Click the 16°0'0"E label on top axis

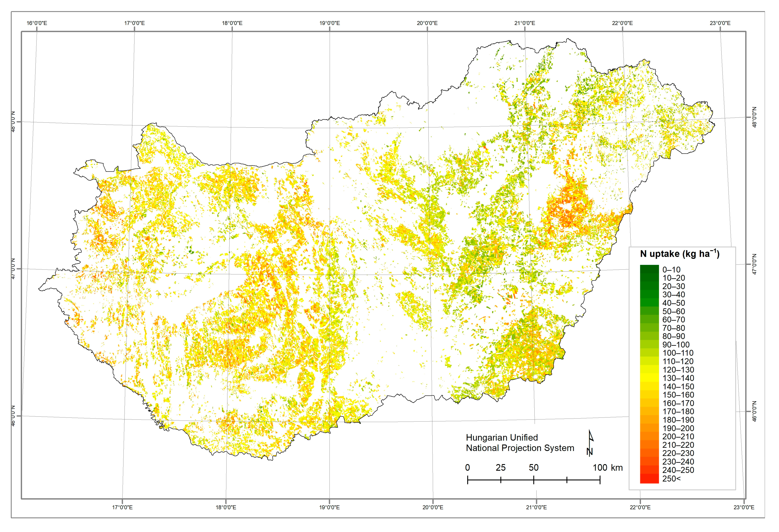37,23
